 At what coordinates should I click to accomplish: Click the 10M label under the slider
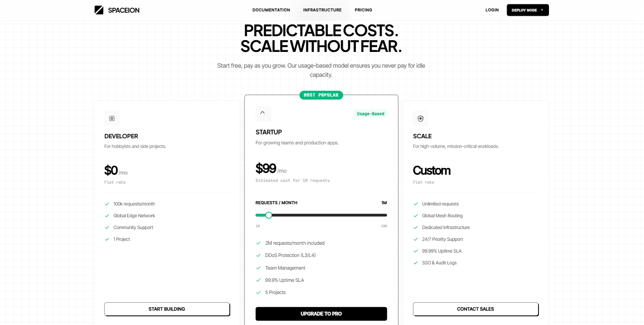click(384, 226)
